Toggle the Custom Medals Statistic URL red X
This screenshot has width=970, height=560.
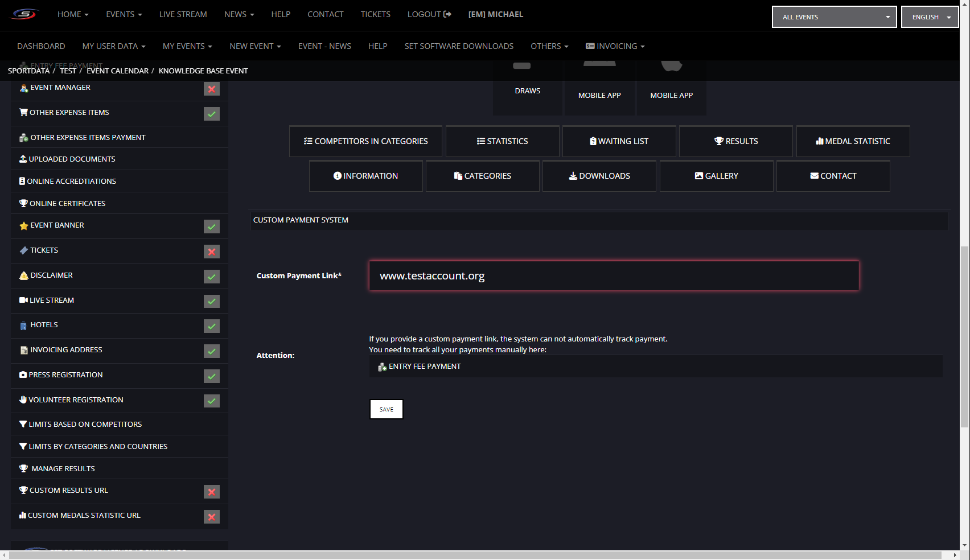pyautogui.click(x=212, y=517)
